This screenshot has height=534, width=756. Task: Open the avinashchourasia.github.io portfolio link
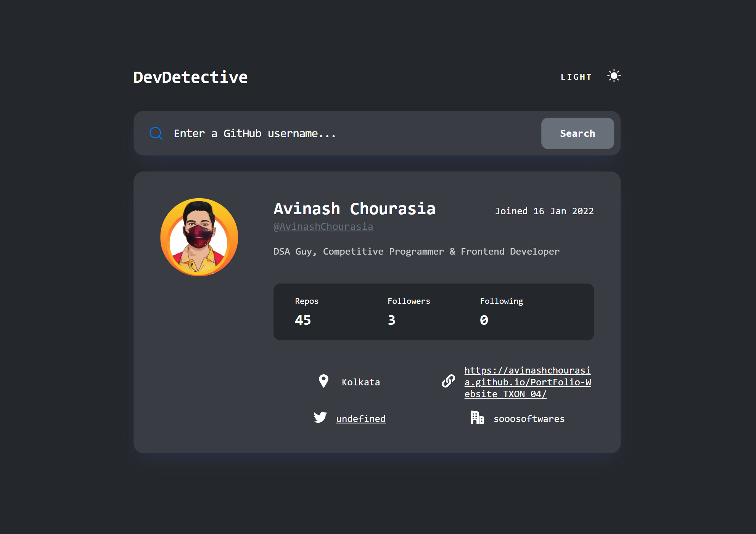(527, 382)
